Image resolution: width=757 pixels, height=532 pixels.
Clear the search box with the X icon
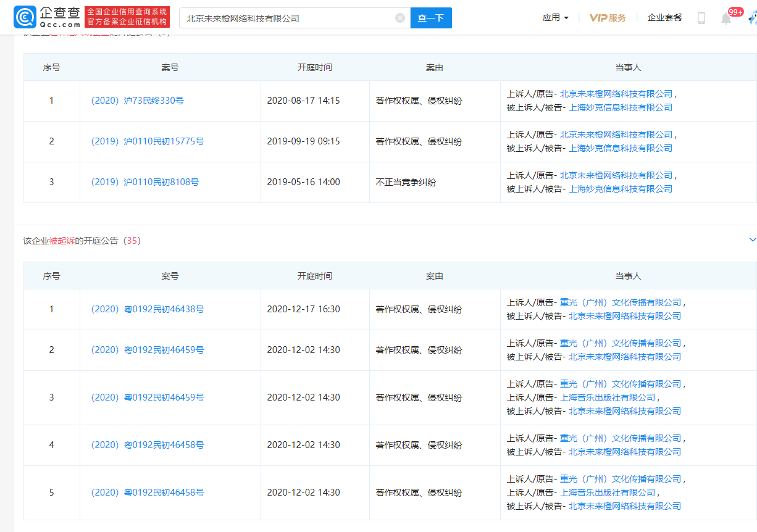400,18
